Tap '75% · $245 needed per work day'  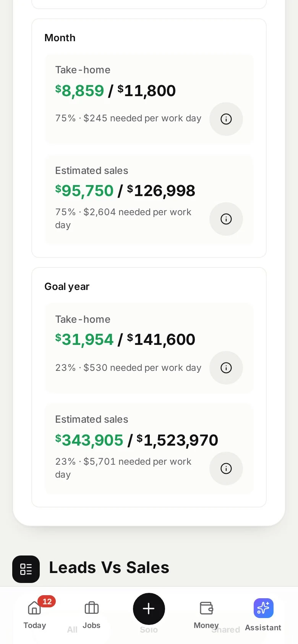pyautogui.click(x=128, y=118)
